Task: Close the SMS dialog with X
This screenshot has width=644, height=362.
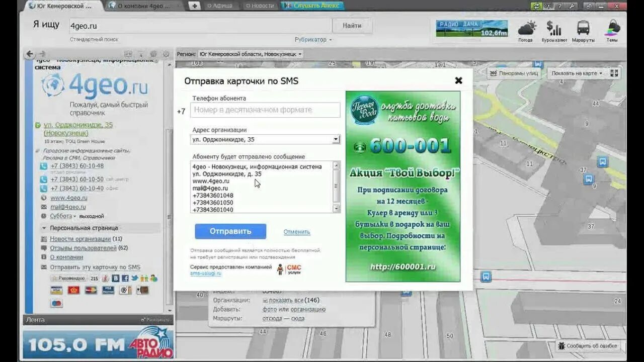Action: pos(458,80)
